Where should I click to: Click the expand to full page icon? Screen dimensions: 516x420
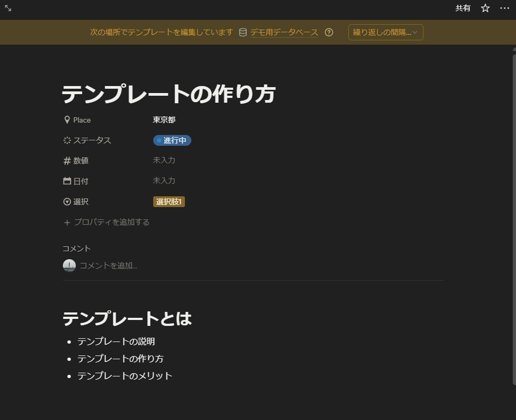[8, 8]
